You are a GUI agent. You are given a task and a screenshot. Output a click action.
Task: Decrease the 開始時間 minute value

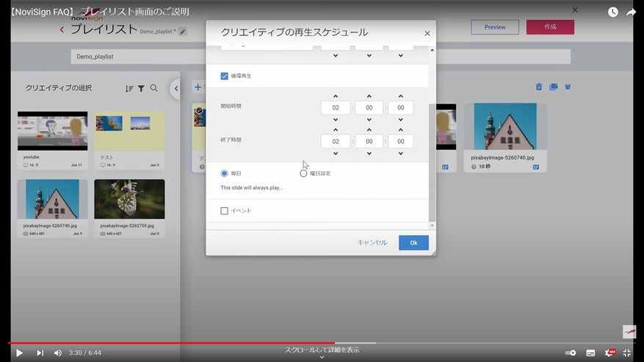click(x=369, y=120)
